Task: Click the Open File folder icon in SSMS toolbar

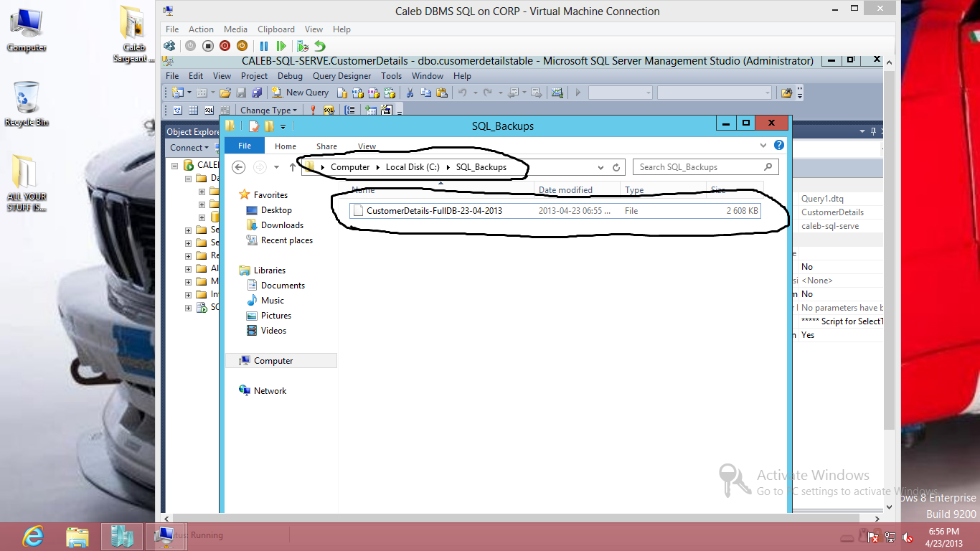Action: pos(225,93)
